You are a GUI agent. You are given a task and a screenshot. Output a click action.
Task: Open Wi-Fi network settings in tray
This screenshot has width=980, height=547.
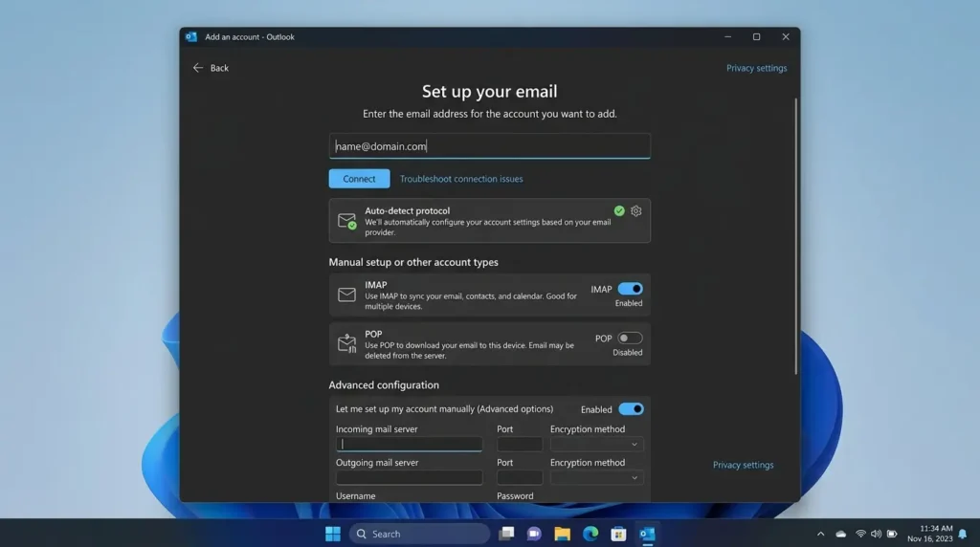(860, 534)
